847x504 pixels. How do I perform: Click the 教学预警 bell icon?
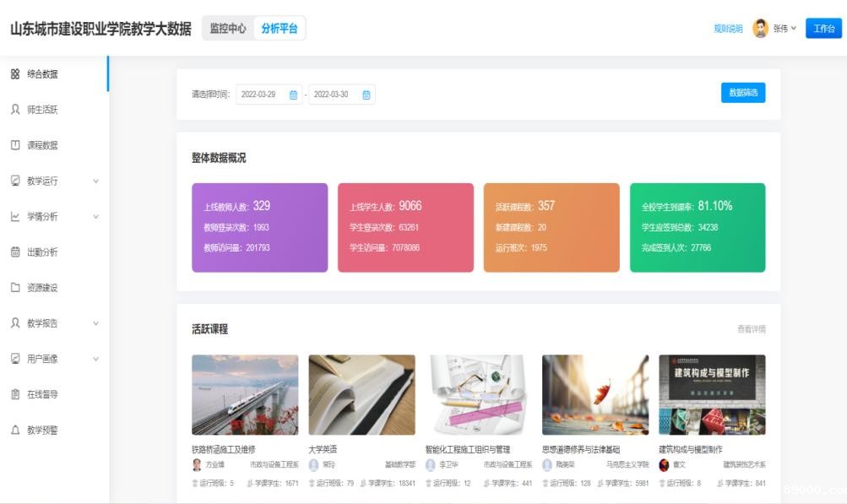coord(15,430)
